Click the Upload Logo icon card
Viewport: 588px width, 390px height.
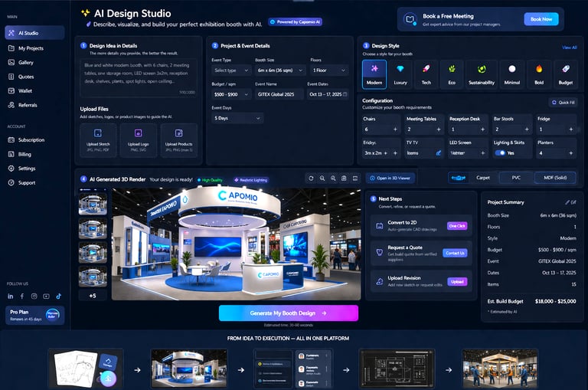coord(139,140)
